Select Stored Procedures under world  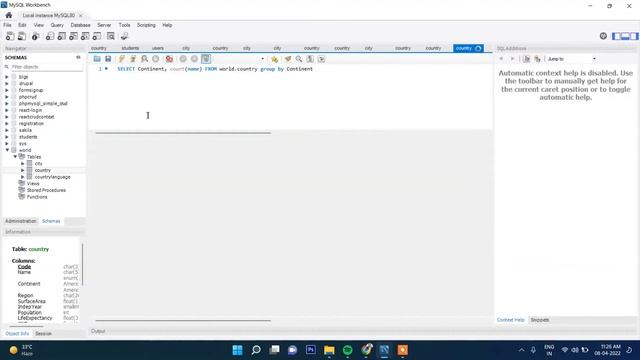(46, 190)
